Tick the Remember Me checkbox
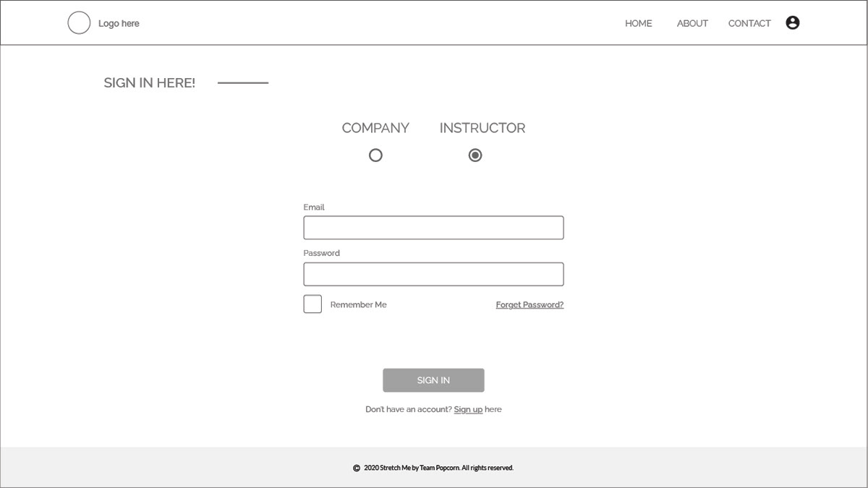This screenshot has height=488, width=868. 312,304
